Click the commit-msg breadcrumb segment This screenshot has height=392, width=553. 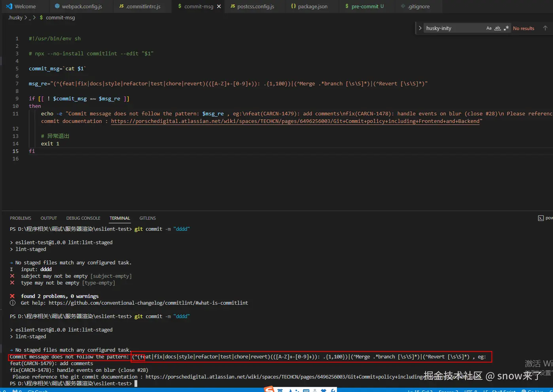(x=60, y=17)
